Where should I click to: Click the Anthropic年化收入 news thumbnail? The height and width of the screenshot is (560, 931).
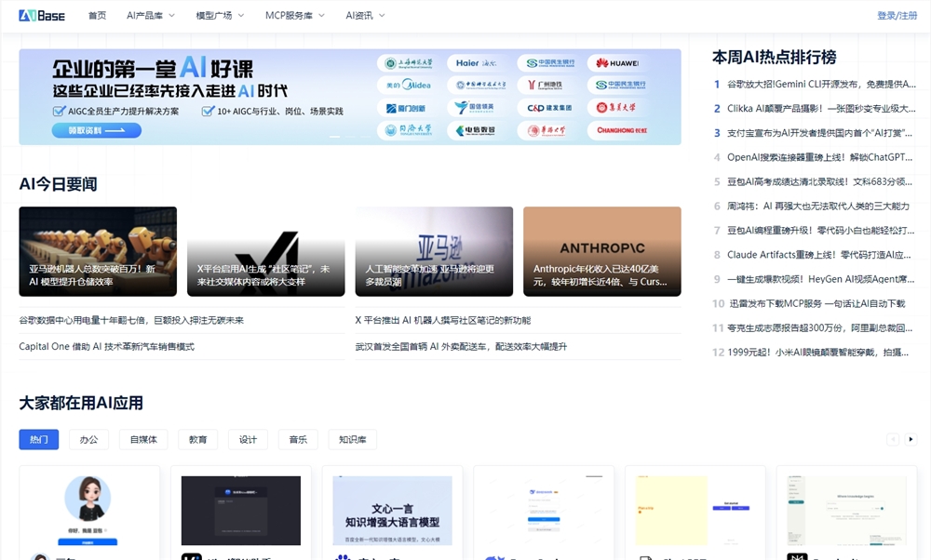pos(601,249)
